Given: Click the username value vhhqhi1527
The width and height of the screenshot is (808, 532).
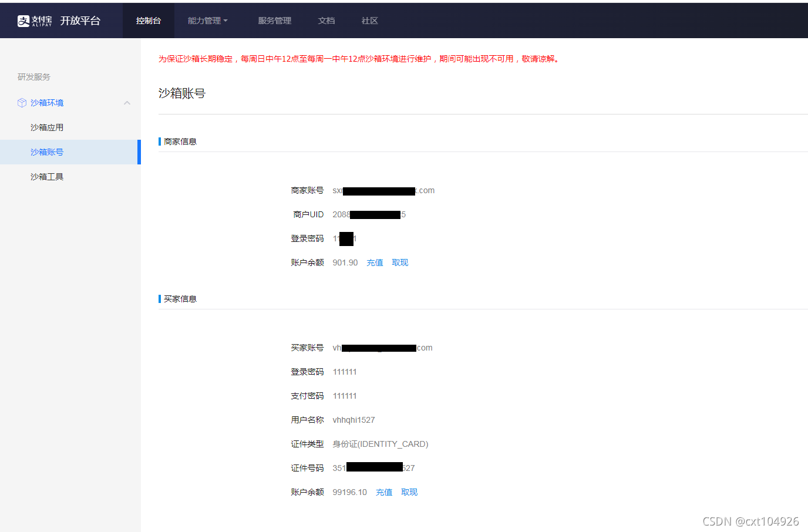Looking at the screenshot, I should tap(353, 420).
